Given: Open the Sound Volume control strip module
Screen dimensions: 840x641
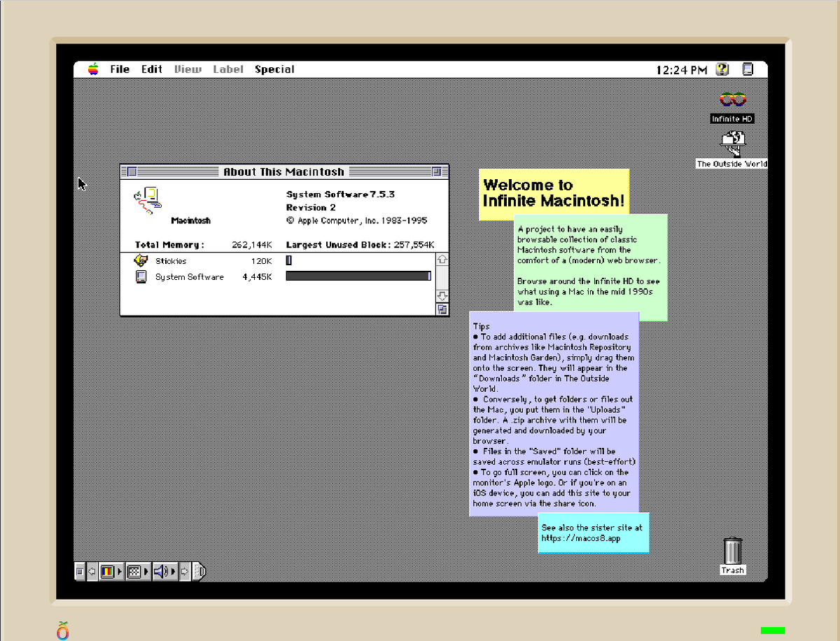Looking at the screenshot, I should 160,572.
